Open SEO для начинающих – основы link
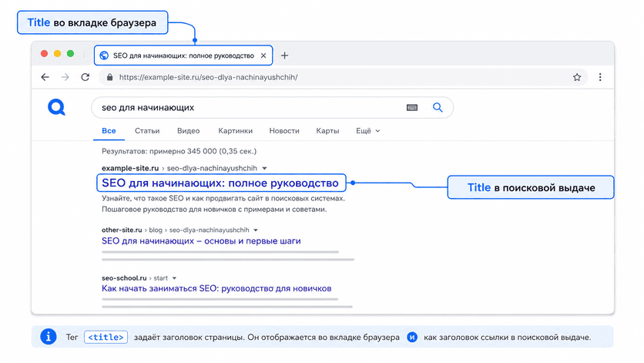 click(201, 241)
